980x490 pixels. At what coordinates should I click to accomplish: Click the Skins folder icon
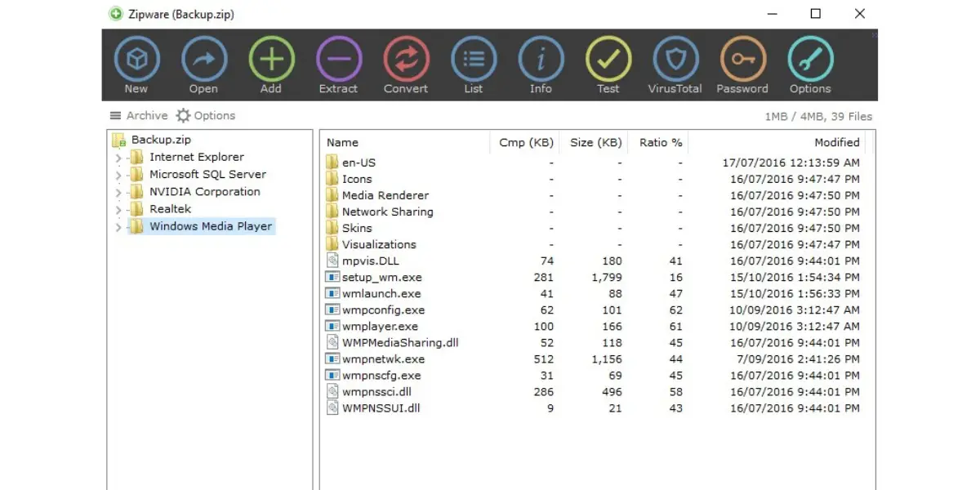pyautogui.click(x=332, y=228)
